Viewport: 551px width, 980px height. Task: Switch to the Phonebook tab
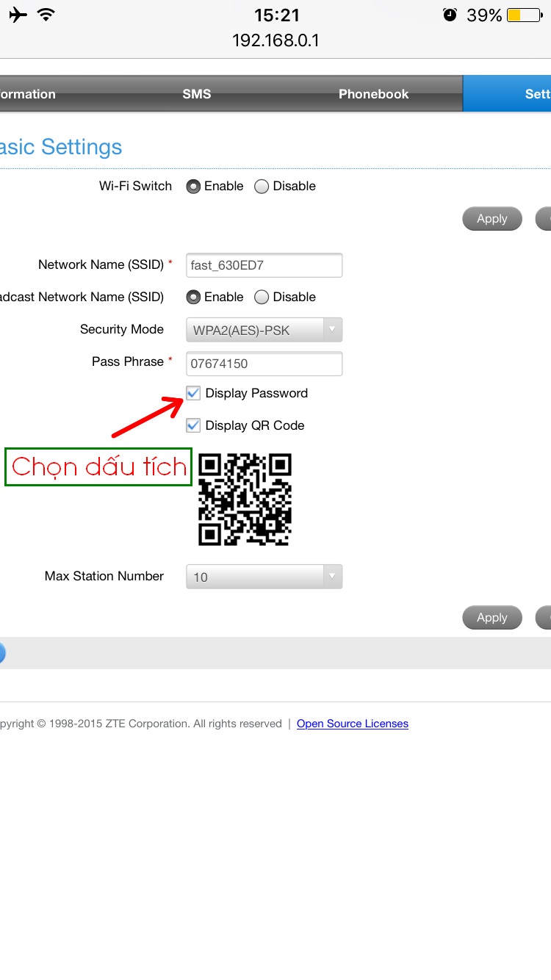[373, 94]
